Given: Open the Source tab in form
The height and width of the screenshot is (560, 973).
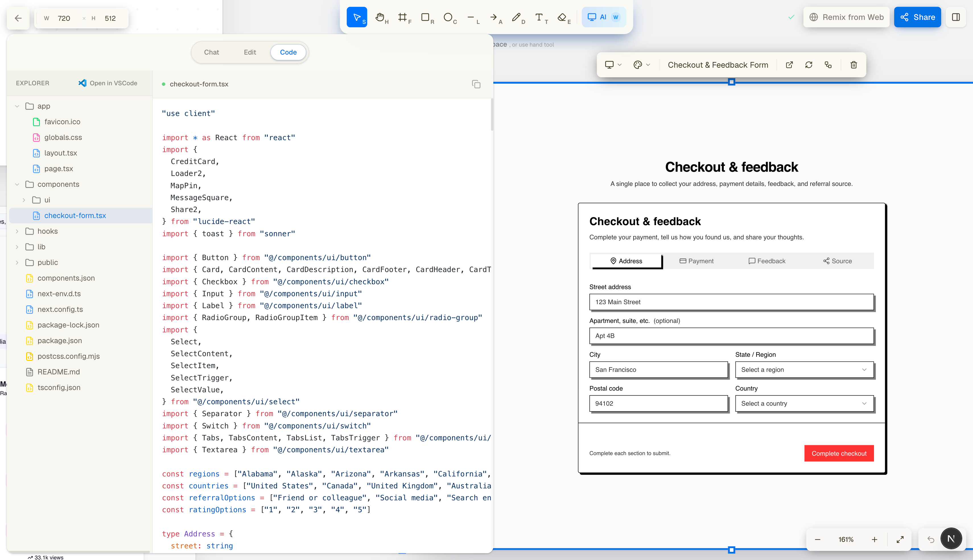Looking at the screenshot, I should (x=838, y=261).
